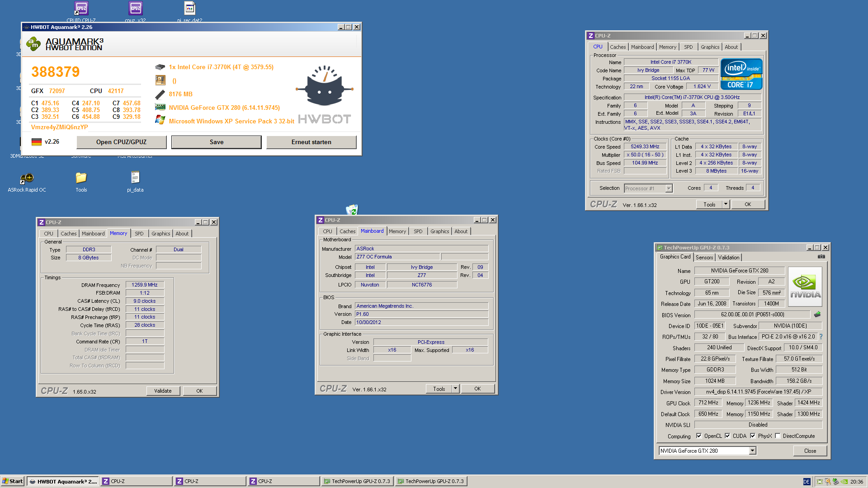Click the HWBOT robot mascot logo
Viewport: 868px width, 488px height.
click(x=324, y=86)
